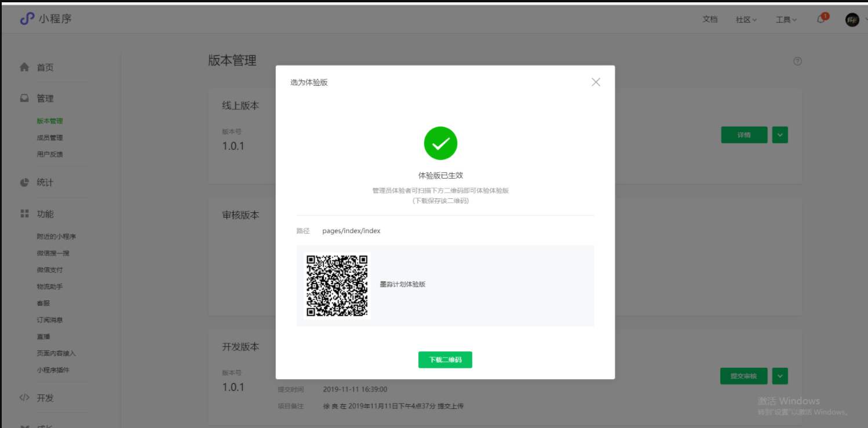
Task: Click the 管理 inbox icon
Action: pos(24,99)
